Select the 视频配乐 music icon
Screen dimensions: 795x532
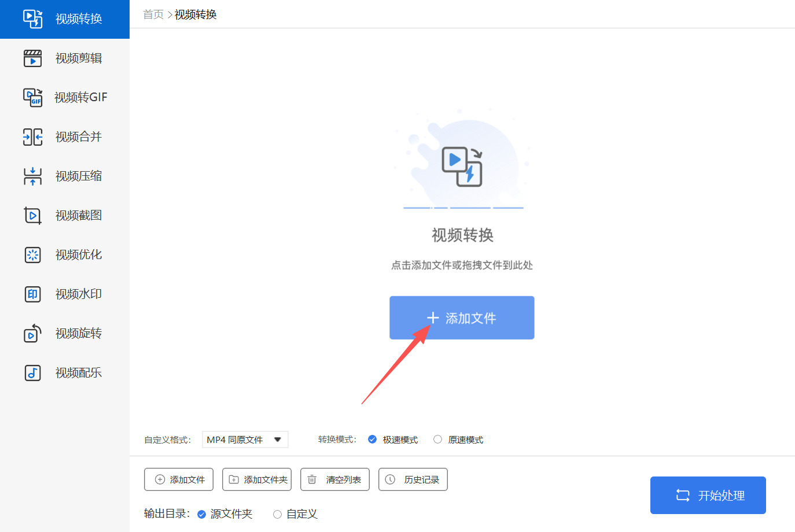32,372
